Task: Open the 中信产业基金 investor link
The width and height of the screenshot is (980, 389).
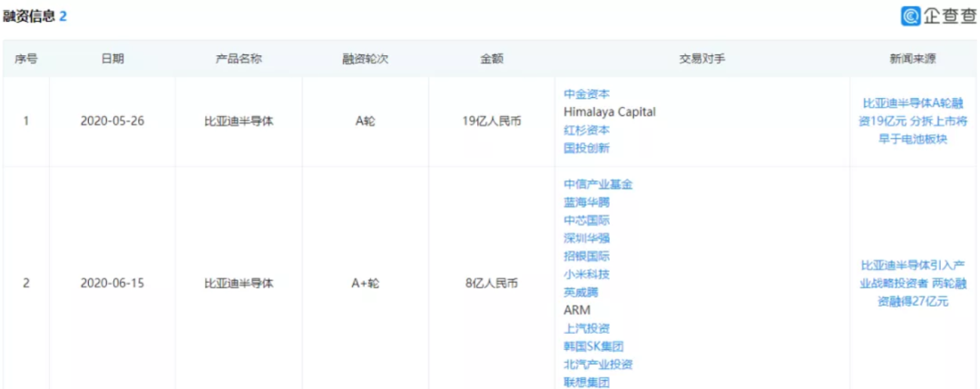Action: (598, 184)
